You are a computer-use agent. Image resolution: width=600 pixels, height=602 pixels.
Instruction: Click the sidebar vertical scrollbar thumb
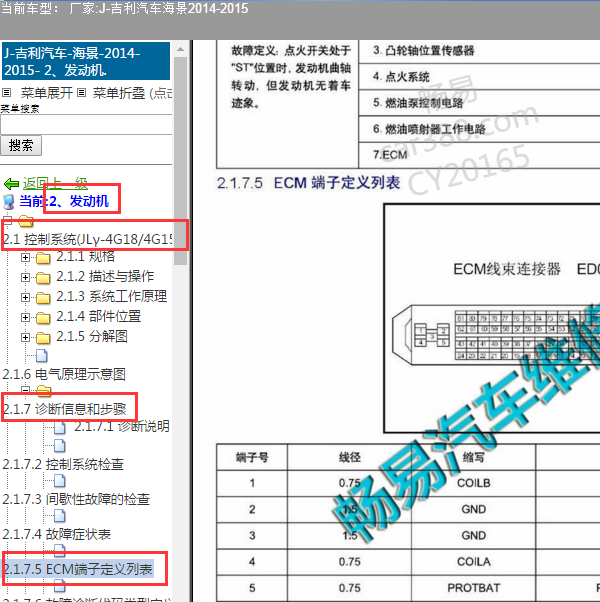(180, 161)
